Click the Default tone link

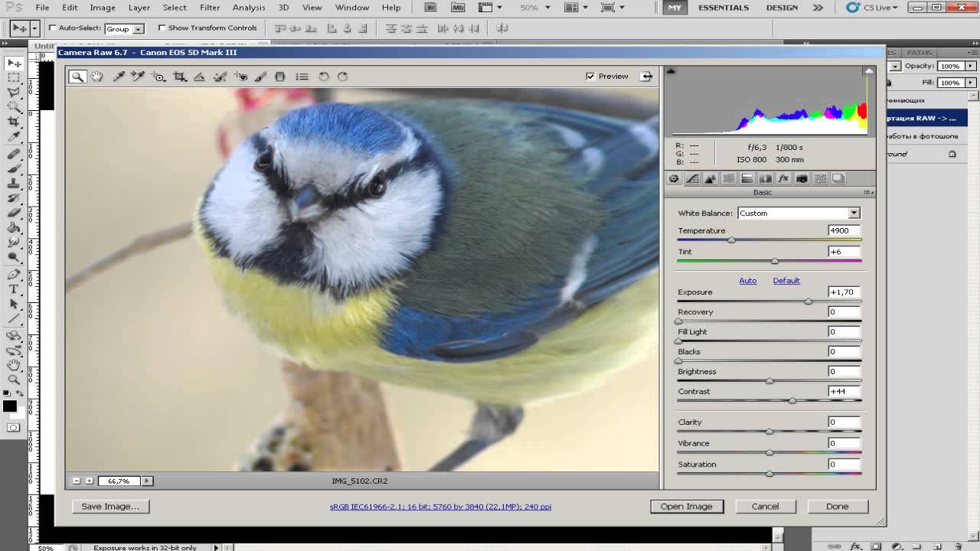786,281
